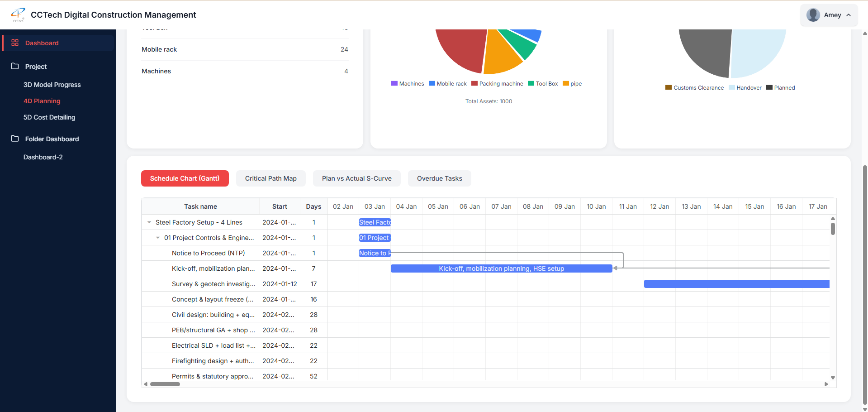Toggle Tool Box legend swatch

tap(531, 83)
